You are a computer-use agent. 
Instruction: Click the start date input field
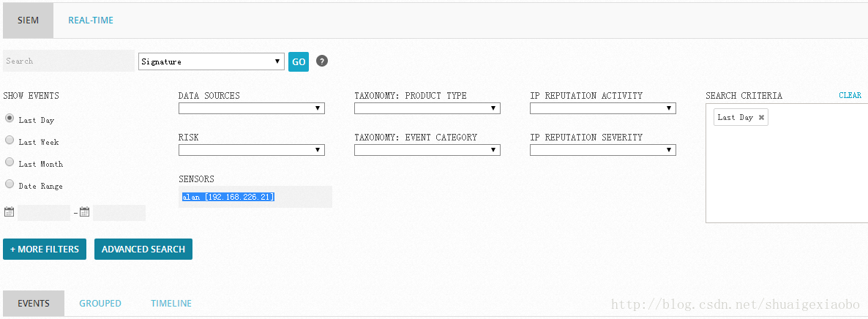click(44, 213)
